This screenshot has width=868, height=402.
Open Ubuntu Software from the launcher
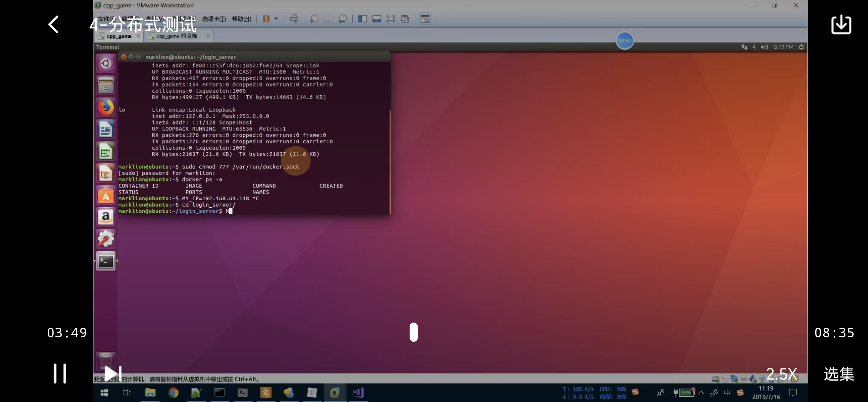(106, 195)
